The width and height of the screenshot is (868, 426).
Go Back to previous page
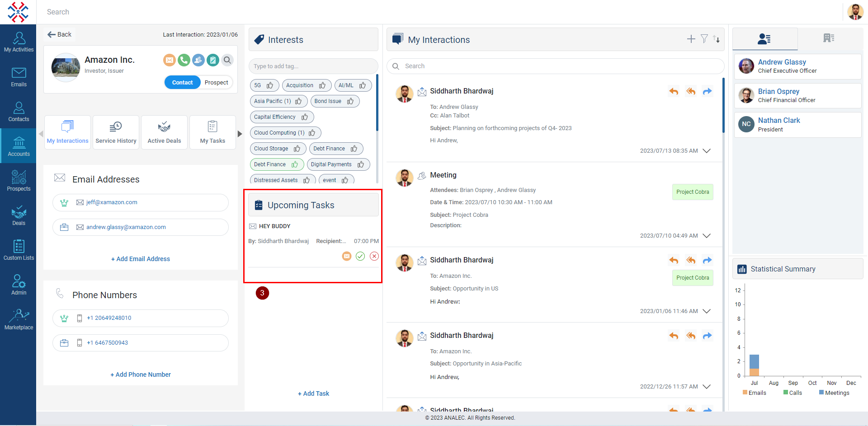[60, 34]
